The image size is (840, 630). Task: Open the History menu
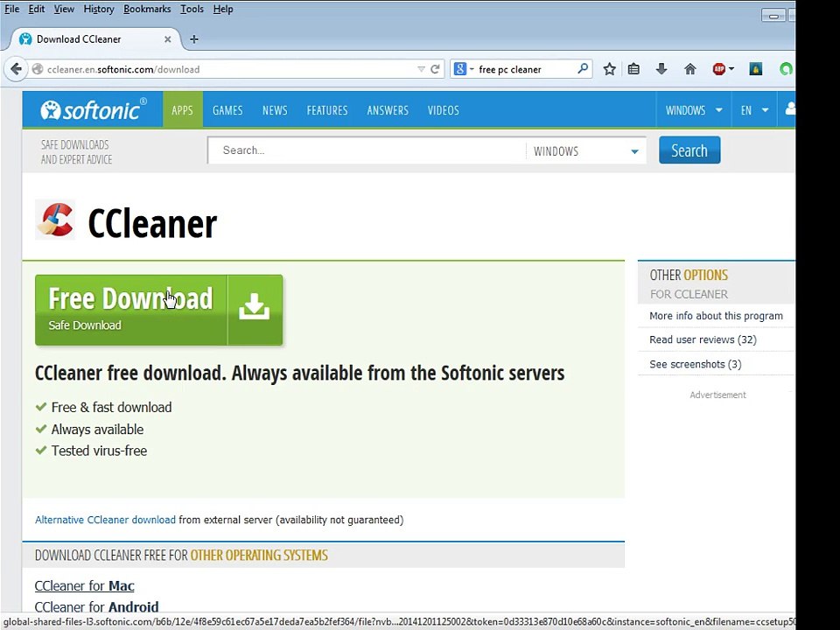(99, 9)
